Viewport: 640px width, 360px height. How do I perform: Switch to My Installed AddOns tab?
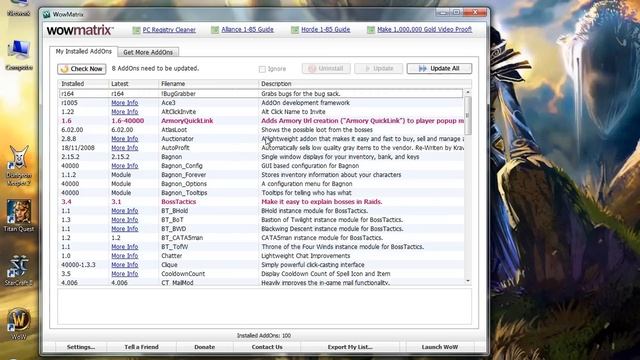[84, 51]
